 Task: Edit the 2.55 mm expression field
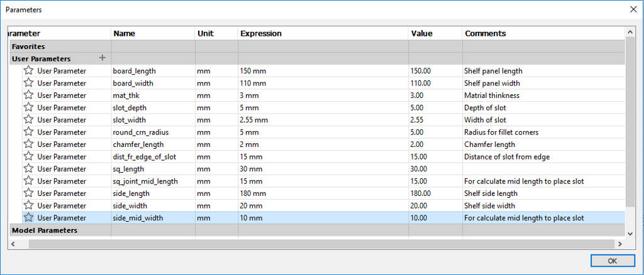click(323, 120)
